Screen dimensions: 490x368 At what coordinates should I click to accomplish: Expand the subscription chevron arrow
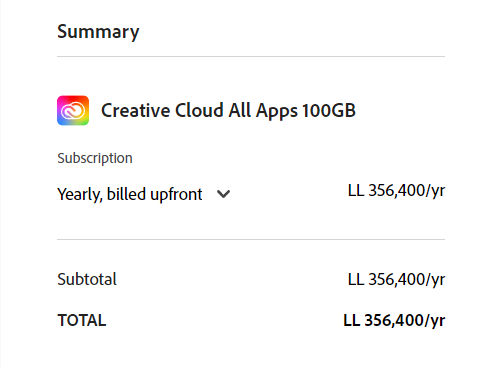[x=223, y=194]
